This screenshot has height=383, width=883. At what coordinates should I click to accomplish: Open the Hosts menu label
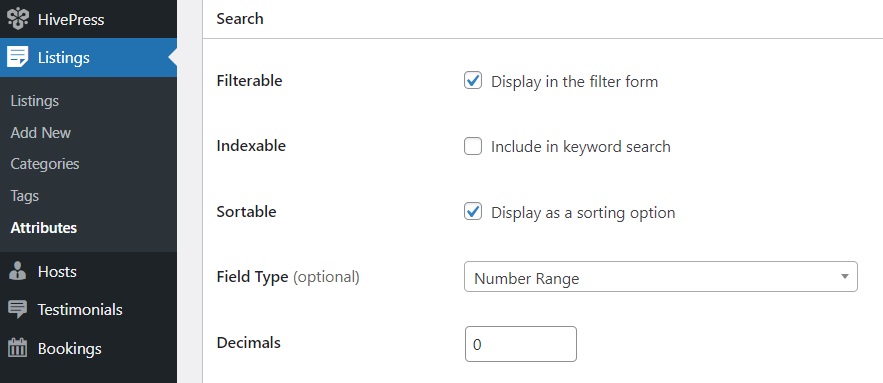click(57, 271)
